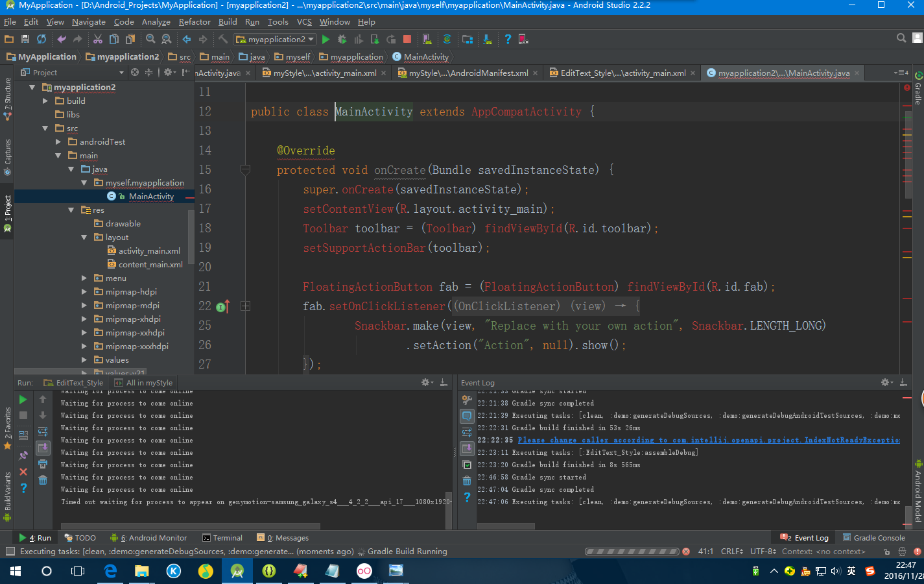Open myapplication2 run configuration dropdown
Screen dimensions: 924x584
275,40
